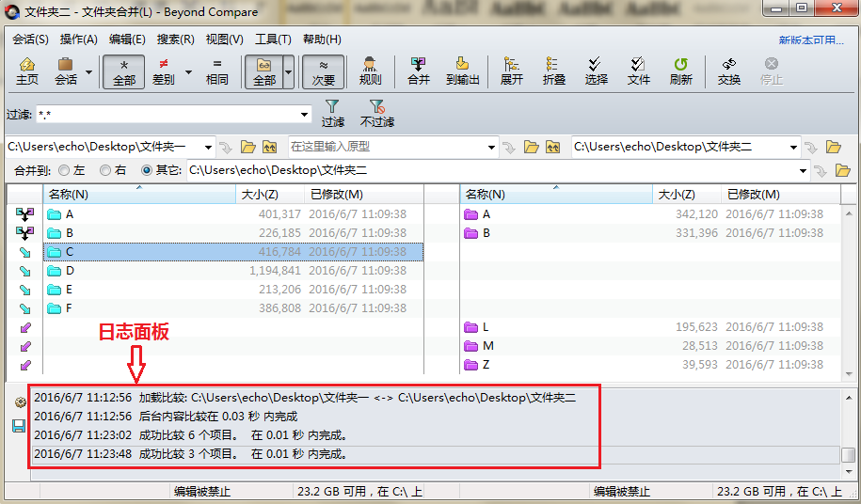Viewport: 861px width, 504px height.
Task: Save the log with floppy disk icon
Action: (x=19, y=426)
